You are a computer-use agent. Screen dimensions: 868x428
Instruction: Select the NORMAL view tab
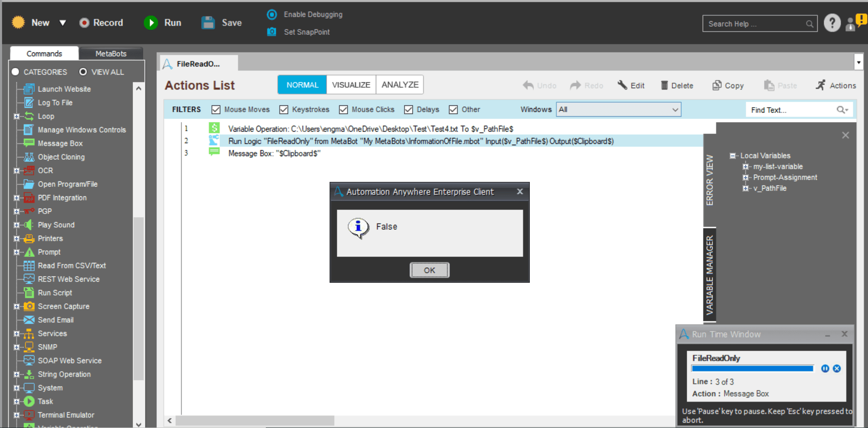pos(302,85)
